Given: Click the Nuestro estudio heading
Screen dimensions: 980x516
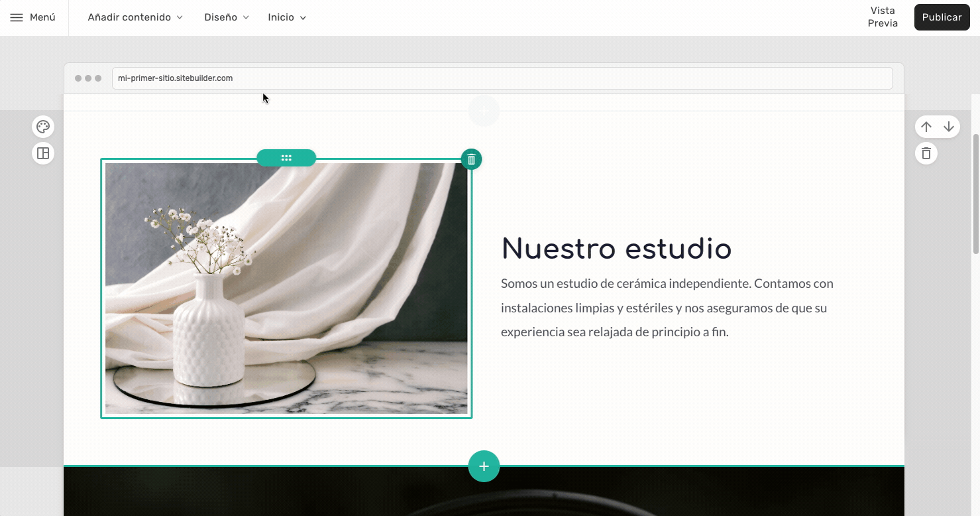Looking at the screenshot, I should click(616, 249).
